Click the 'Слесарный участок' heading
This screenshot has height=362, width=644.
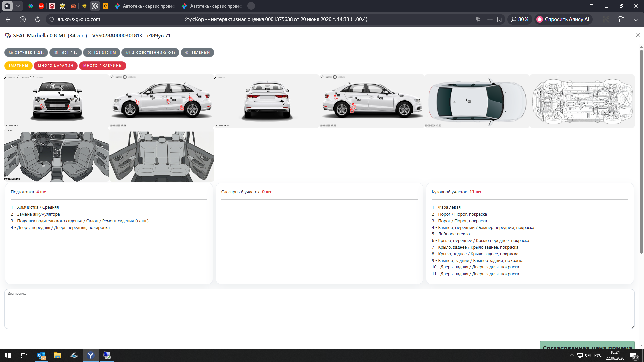[240, 192]
